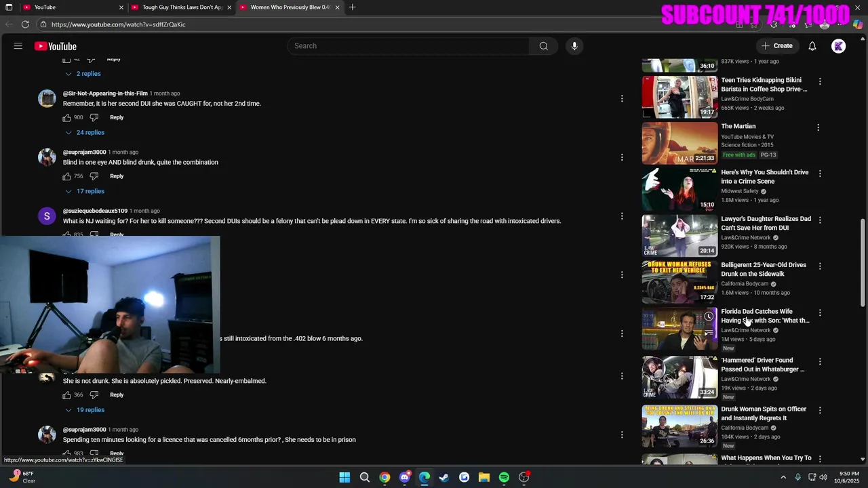The image size is (868, 488).
Task: Click the YouTube search field
Action: (x=408, y=46)
